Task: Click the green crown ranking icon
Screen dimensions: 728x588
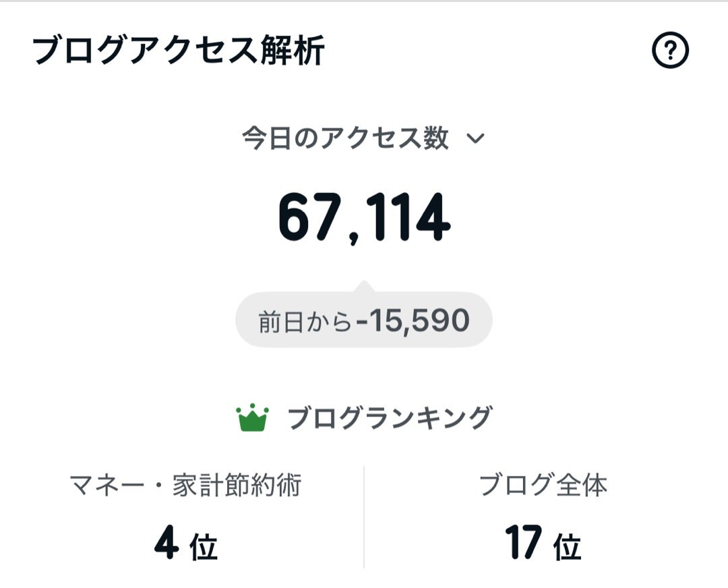Action: click(253, 418)
